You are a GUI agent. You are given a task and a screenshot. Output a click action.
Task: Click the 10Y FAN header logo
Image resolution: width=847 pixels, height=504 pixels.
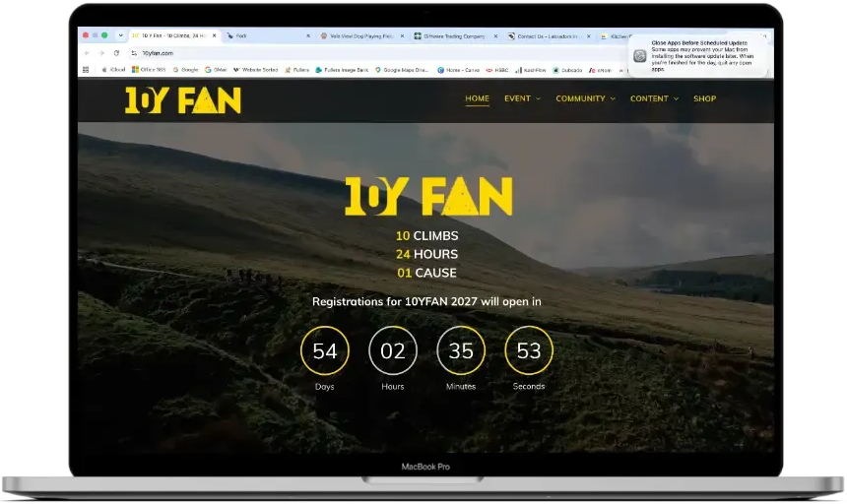[x=182, y=100]
